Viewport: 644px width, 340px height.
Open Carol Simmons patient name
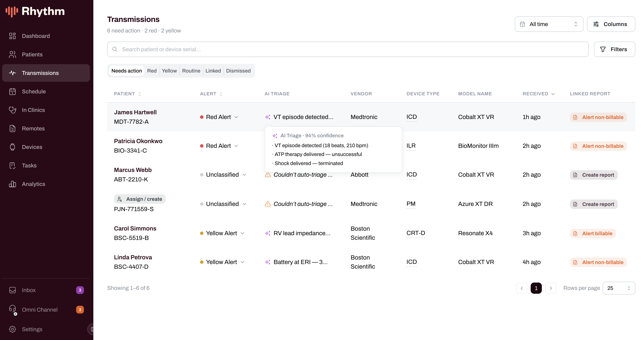(x=135, y=228)
